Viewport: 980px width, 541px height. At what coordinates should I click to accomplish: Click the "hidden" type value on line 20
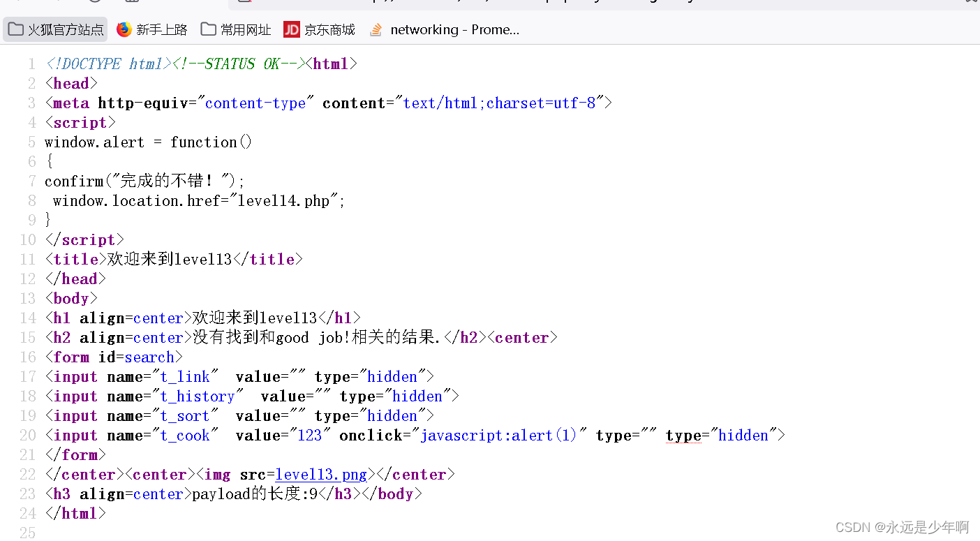pos(743,436)
